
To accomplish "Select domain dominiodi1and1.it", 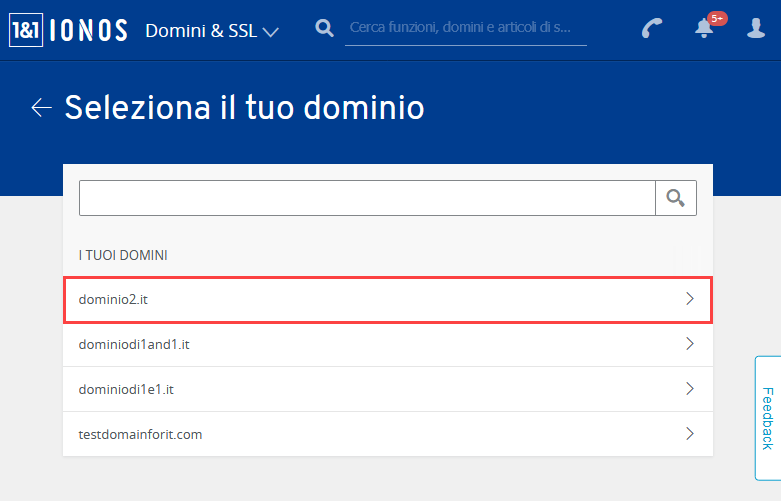I will (x=388, y=345).
